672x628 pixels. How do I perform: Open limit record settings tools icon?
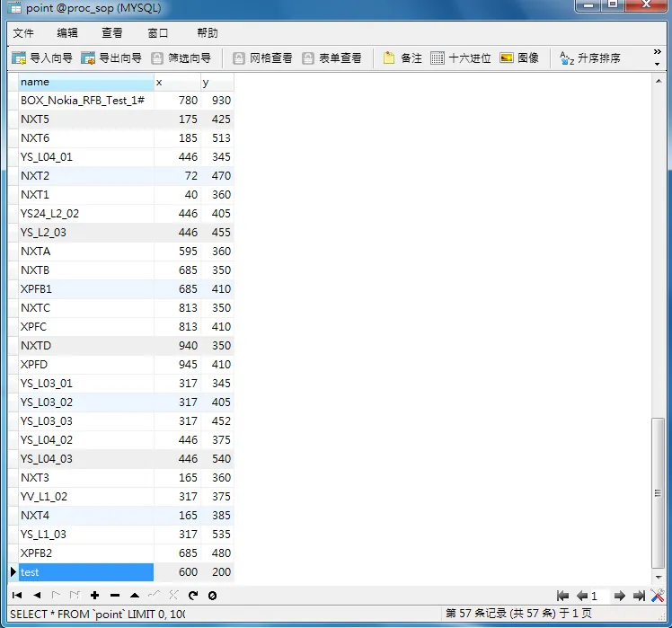click(x=658, y=595)
